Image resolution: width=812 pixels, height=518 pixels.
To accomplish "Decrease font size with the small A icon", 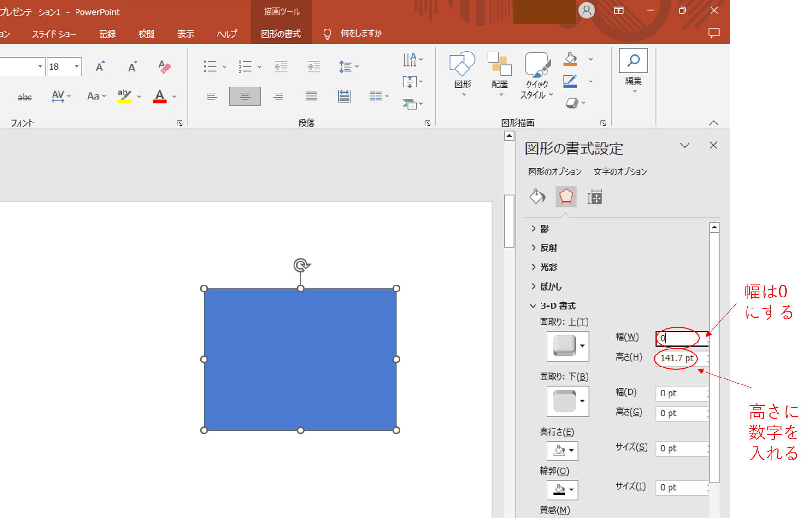I will coord(132,67).
